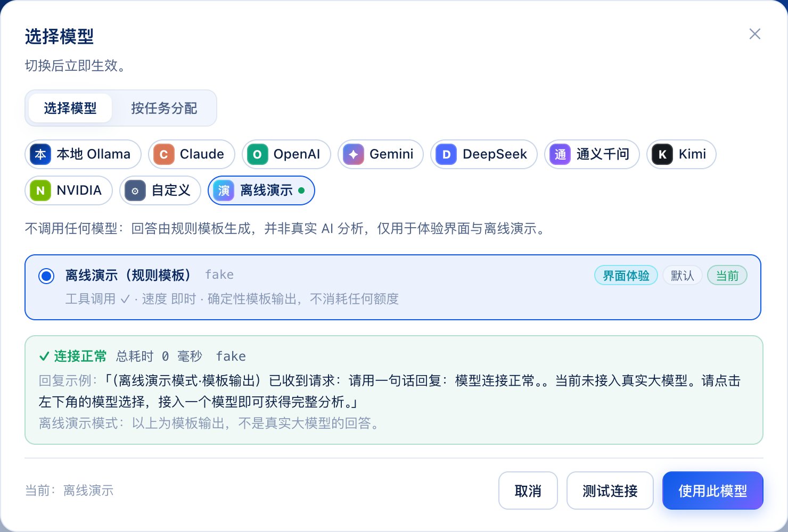Screen dimensions: 788x532
Task: Click the Gemini sparkle icon
Action: coord(354,154)
